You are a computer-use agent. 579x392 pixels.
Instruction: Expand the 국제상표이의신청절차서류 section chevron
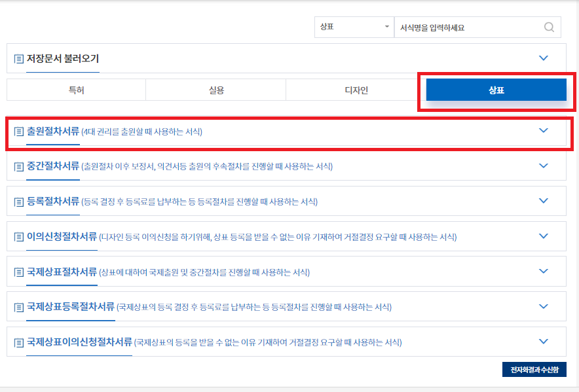coord(543,342)
